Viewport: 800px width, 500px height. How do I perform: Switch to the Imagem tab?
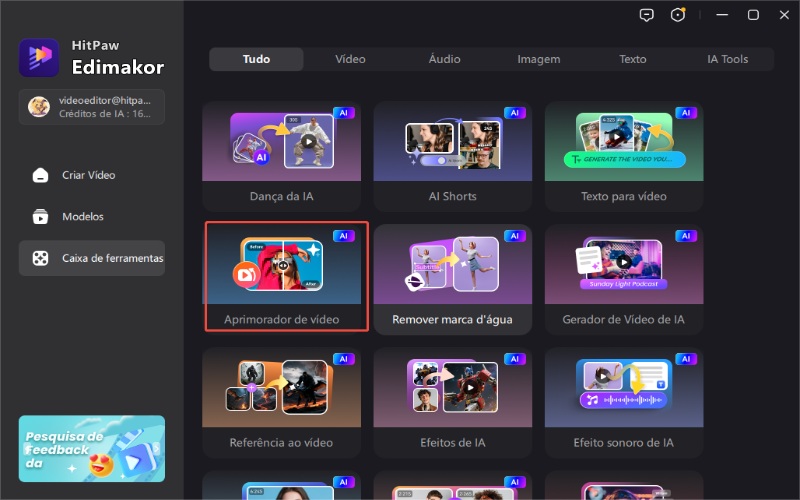[539, 59]
